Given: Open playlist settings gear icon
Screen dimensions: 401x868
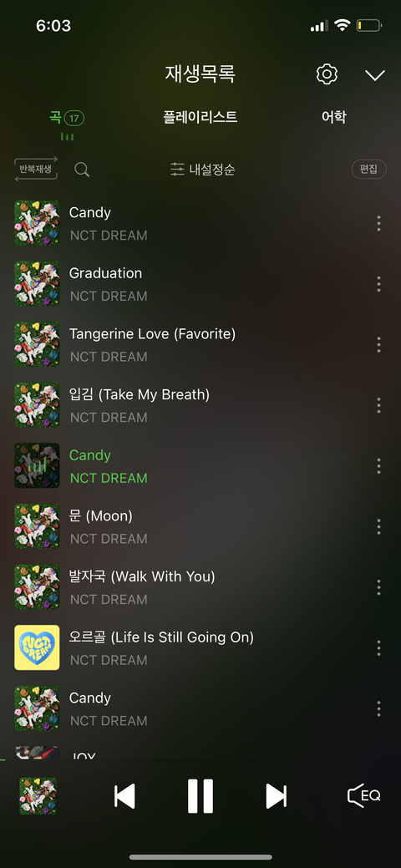Looking at the screenshot, I should pyautogui.click(x=327, y=74).
